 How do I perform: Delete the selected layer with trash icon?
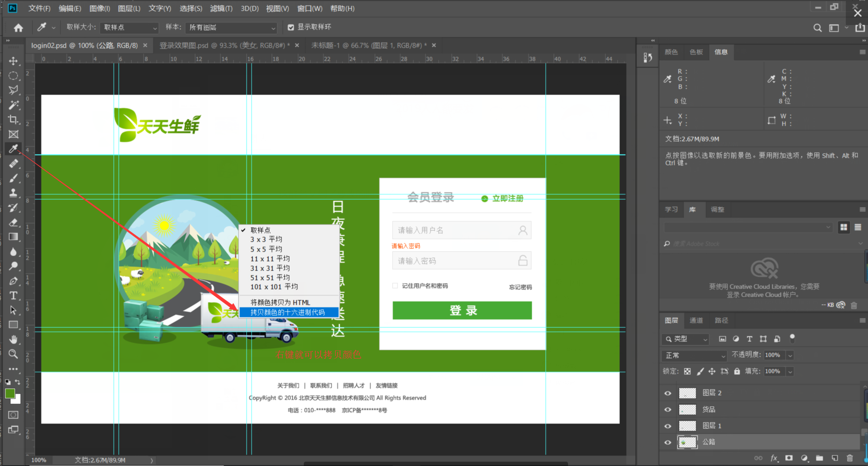coord(850,458)
